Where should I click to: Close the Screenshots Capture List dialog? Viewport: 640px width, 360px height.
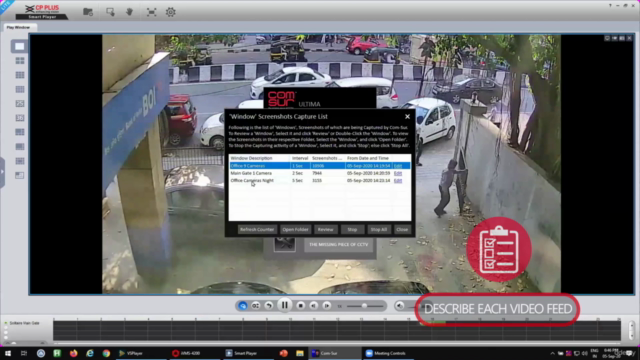click(407, 116)
